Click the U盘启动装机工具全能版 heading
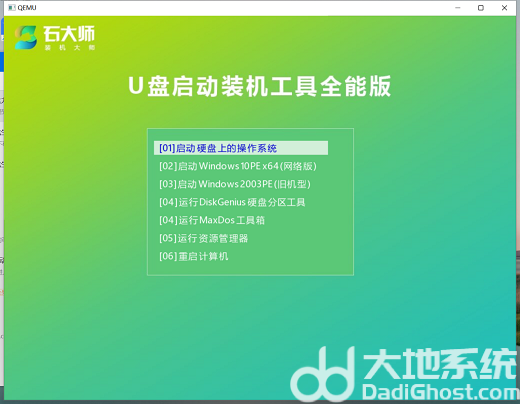The image size is (520, 404). coord(259,86)
